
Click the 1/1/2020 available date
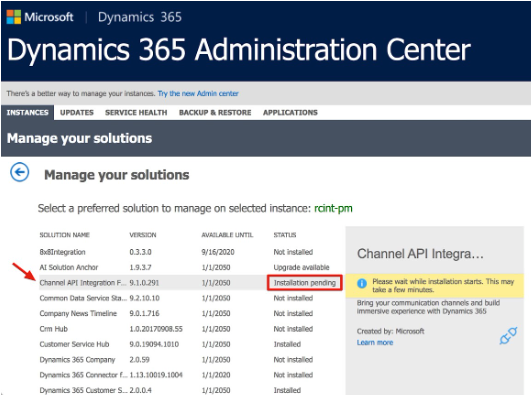(x=216, y=375)
